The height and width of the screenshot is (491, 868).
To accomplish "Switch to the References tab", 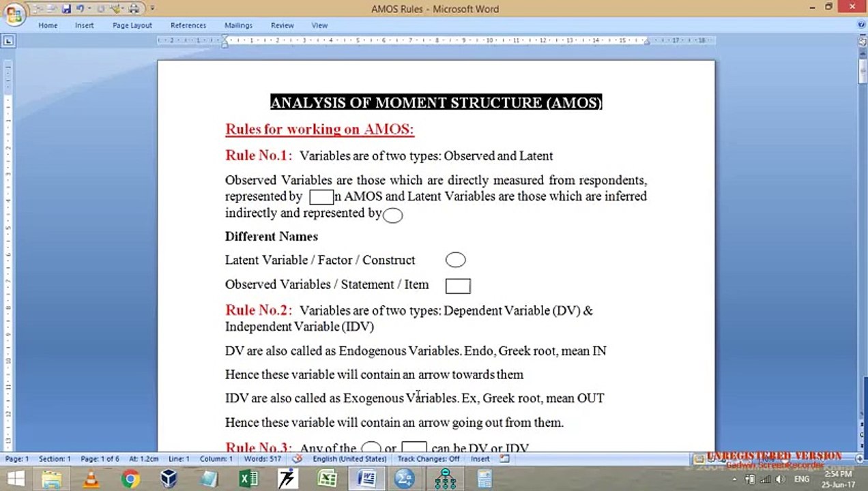I will click(188, 25).
